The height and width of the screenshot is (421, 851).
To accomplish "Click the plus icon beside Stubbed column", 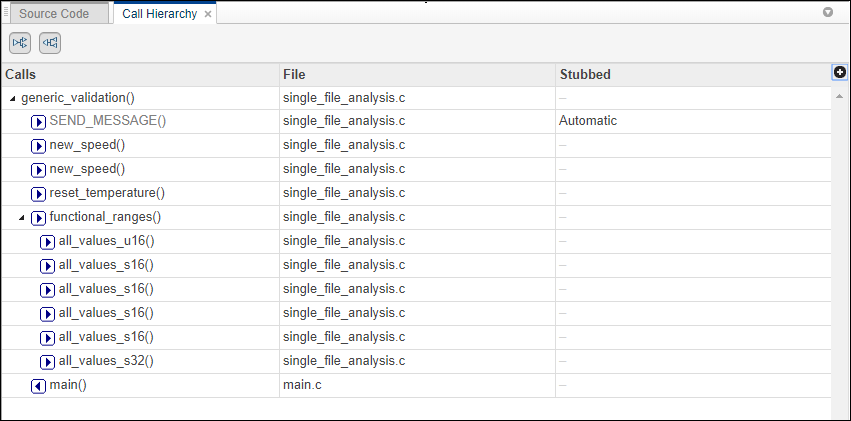I will [x=840, y=73].
